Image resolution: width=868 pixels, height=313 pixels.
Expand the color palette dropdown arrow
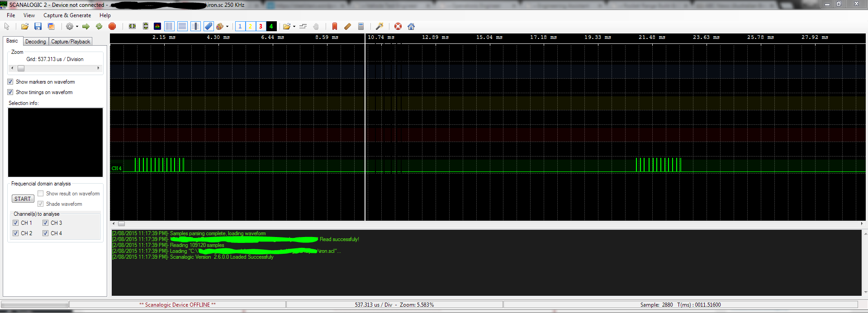[x=227, y=27]
